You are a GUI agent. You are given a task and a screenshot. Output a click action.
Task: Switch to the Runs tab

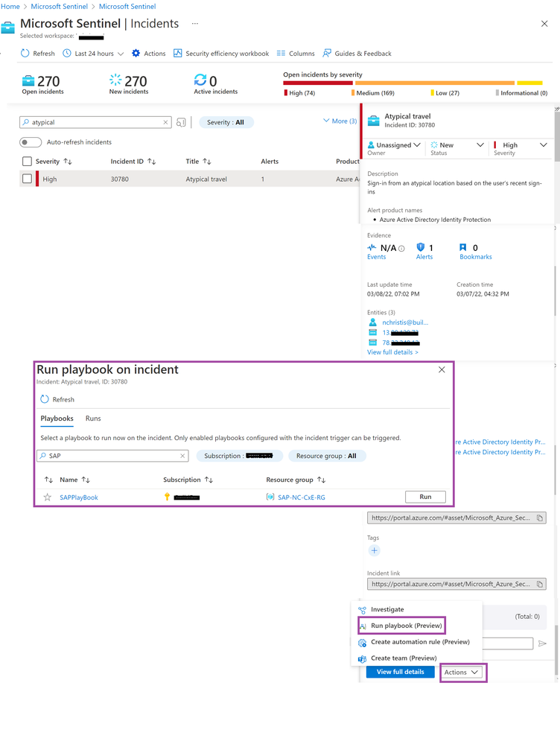click(93, 418)
